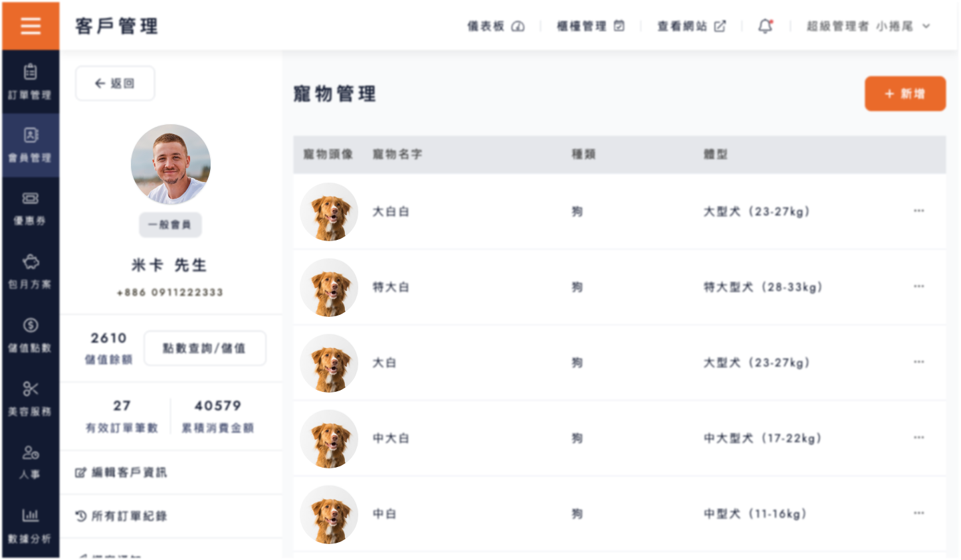This screenshot has height=560, width=961.
Task: Go to 儲值點數 sidebar item
Action: 31,335
